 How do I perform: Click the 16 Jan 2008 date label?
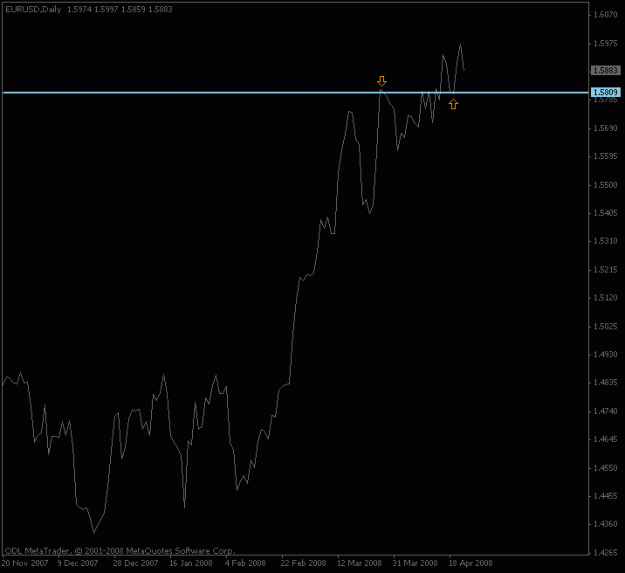(191, 563)
